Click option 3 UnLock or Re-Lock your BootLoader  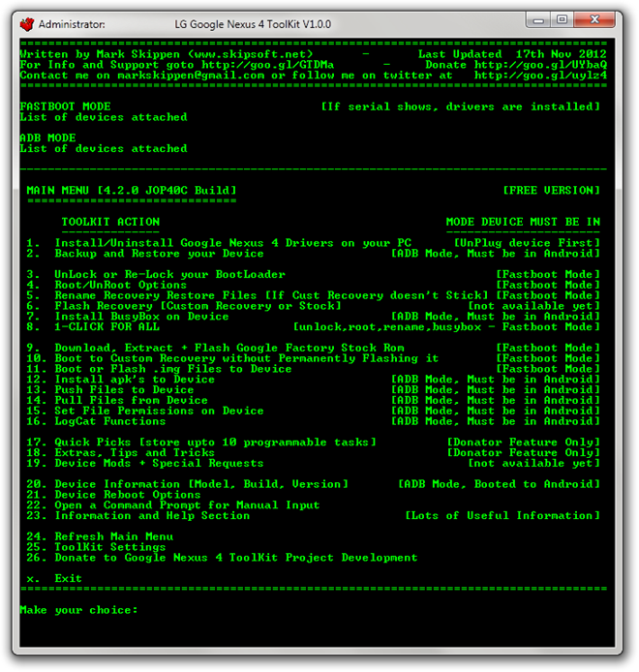[156, 274]
